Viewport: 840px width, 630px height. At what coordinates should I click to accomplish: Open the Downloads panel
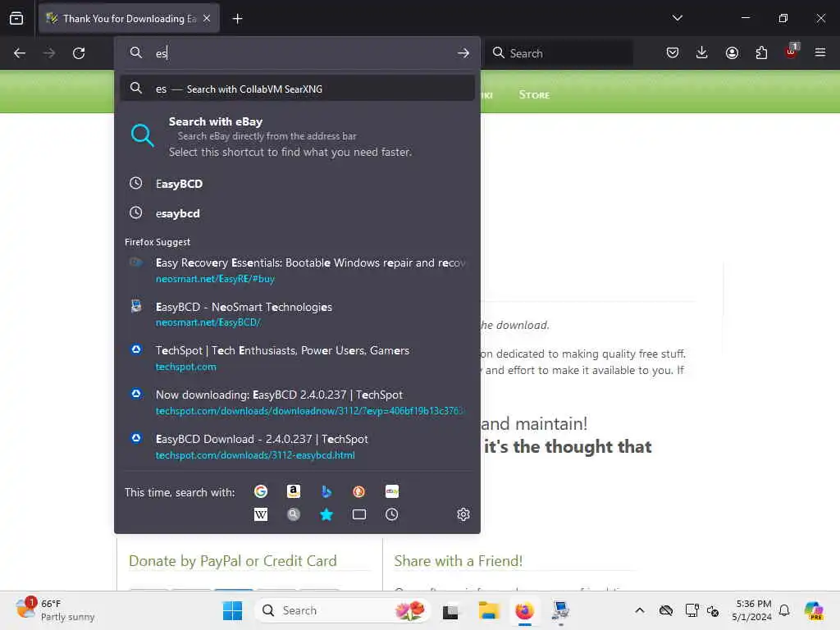tap(702, 52)
